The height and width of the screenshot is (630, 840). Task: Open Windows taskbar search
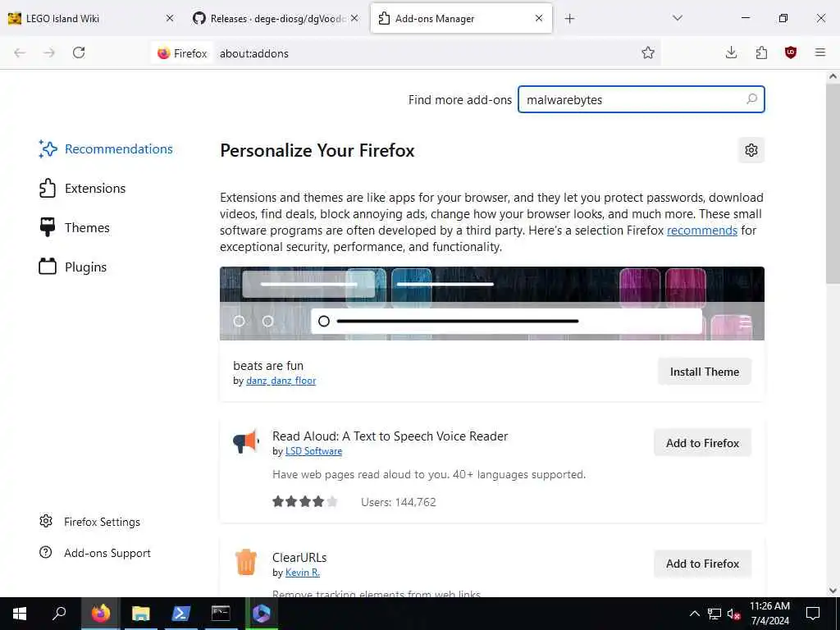[59, 614]
